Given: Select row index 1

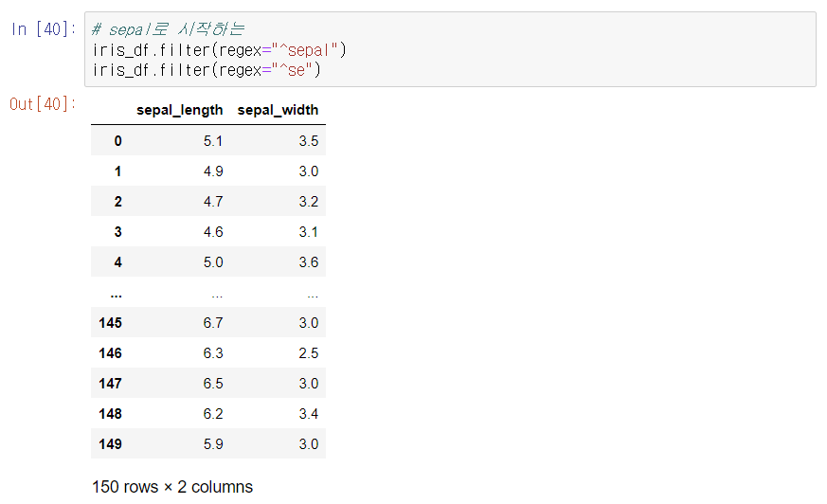Looking at the screenshot, I should [x=118, y=171].
